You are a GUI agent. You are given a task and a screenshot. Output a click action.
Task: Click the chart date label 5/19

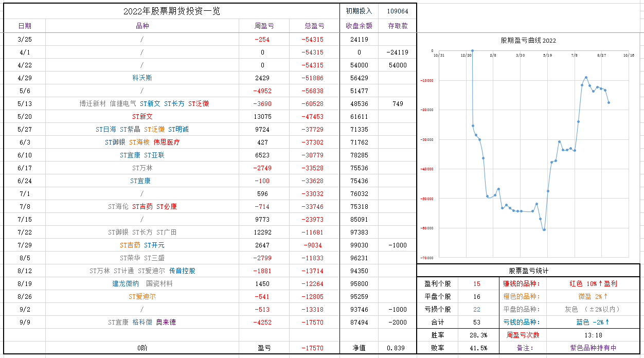click(x=547, y=55)
